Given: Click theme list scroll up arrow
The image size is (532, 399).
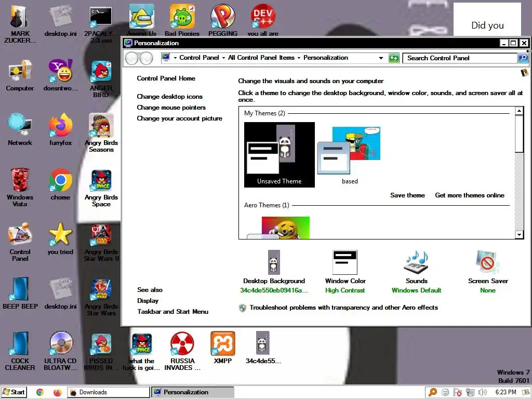Looking at the screenshot, I should coord(519,111).
